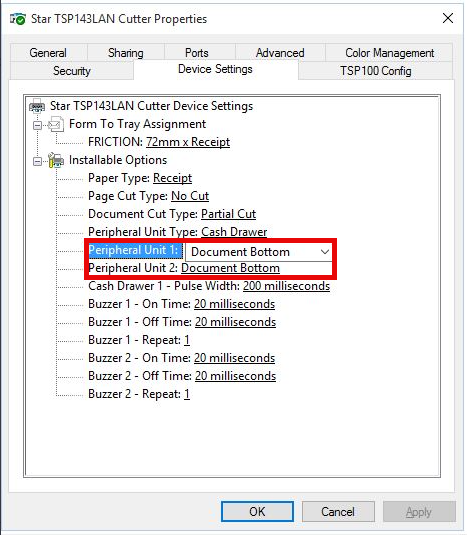Viewport: 467px width, 535px height.
Task: Click the Device Settings root printer icon
Action: point(37,106)
